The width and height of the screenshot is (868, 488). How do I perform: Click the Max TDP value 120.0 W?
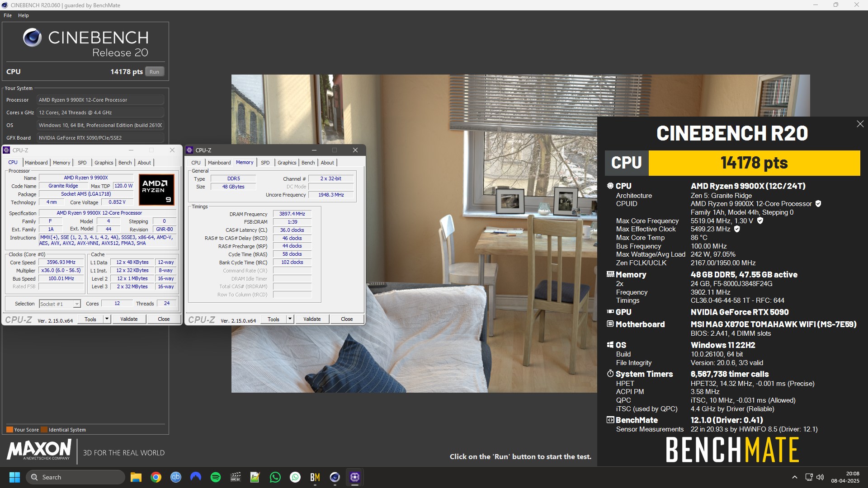point(123,186)
